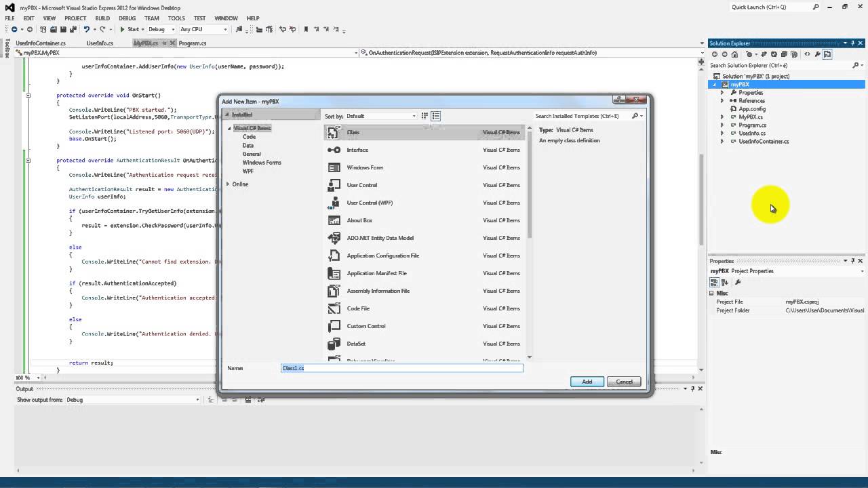This screenshot has height=488, width=868.
Task: Switch template list to small icons view
Action: (425, 116)
